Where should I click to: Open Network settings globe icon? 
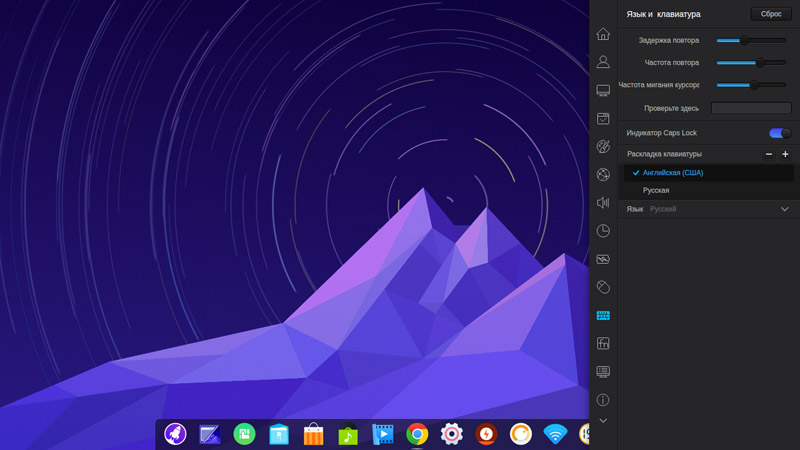(603, 174)
